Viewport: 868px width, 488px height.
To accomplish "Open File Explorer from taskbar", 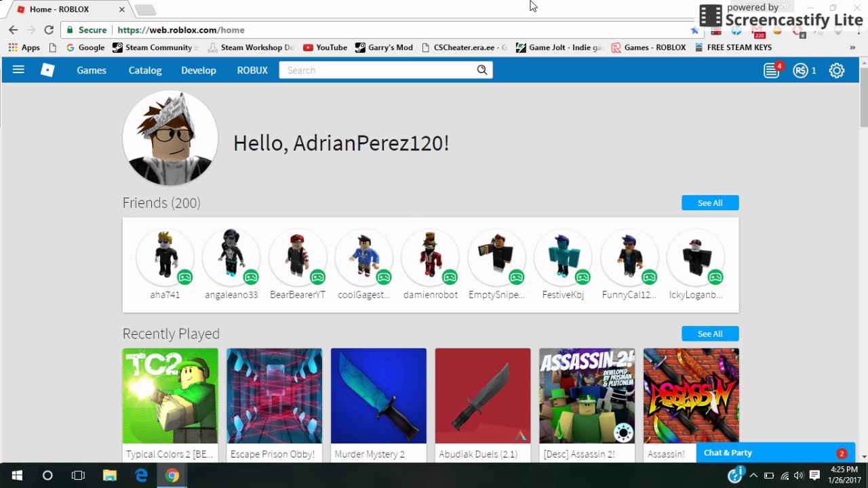I will pyautogui.click(x=109, y=476).
